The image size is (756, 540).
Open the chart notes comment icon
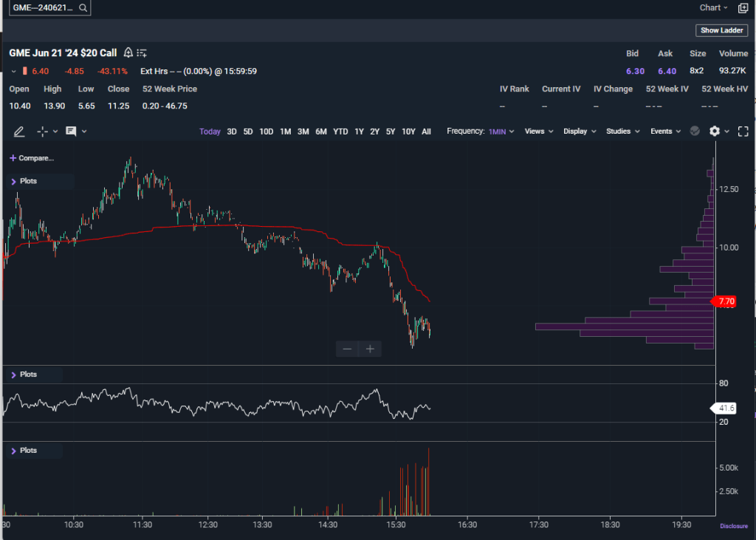pos(71,131)
